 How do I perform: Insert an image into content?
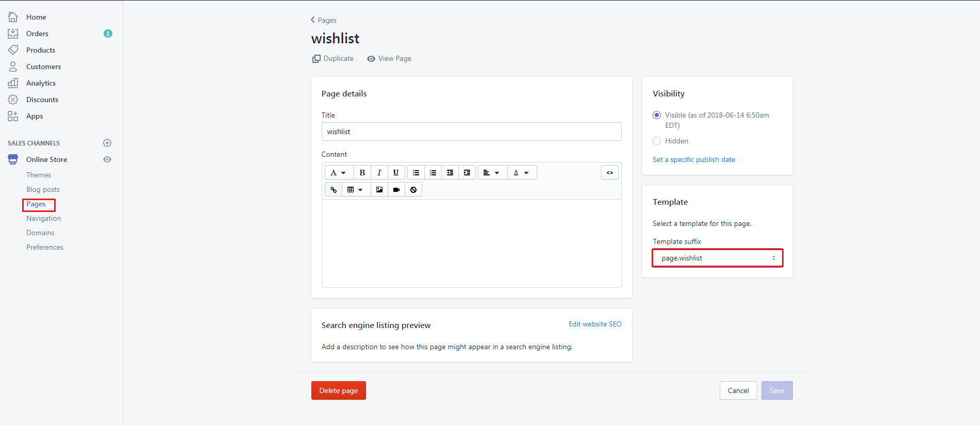click(x=379, y=190)
